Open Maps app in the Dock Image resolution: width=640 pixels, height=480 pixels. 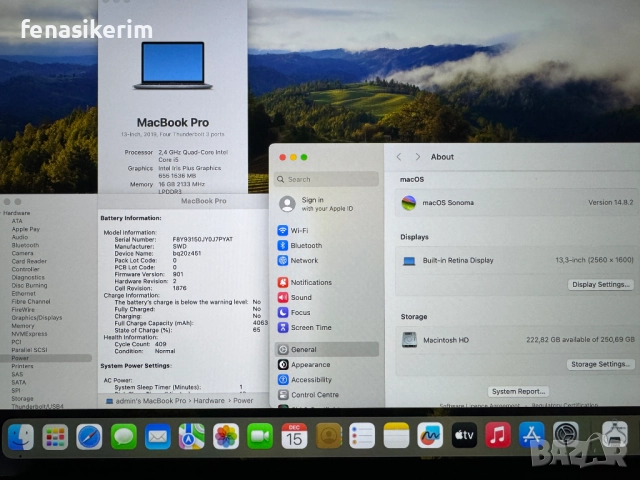192,436
